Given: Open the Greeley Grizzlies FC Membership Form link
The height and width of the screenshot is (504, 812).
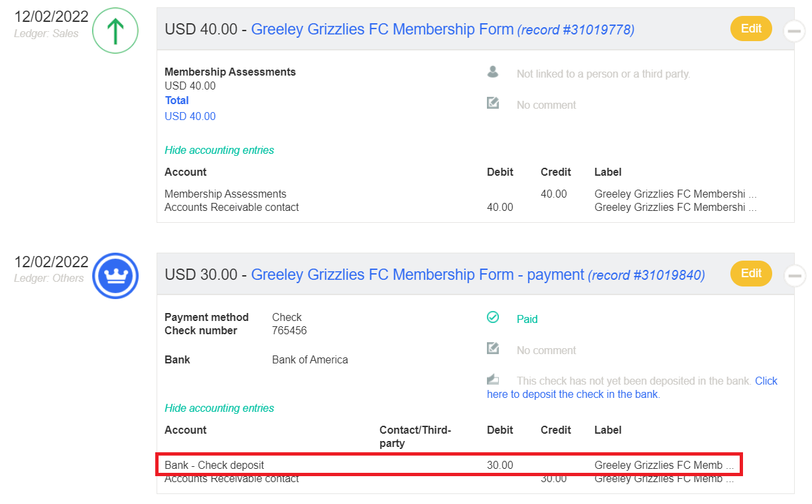Looking at the screenshot, I should [382, 29].
